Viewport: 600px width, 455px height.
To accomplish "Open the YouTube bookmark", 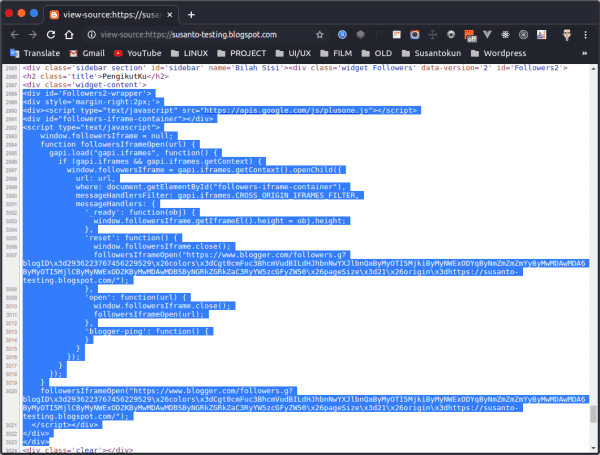I will (x=138, y=53).
